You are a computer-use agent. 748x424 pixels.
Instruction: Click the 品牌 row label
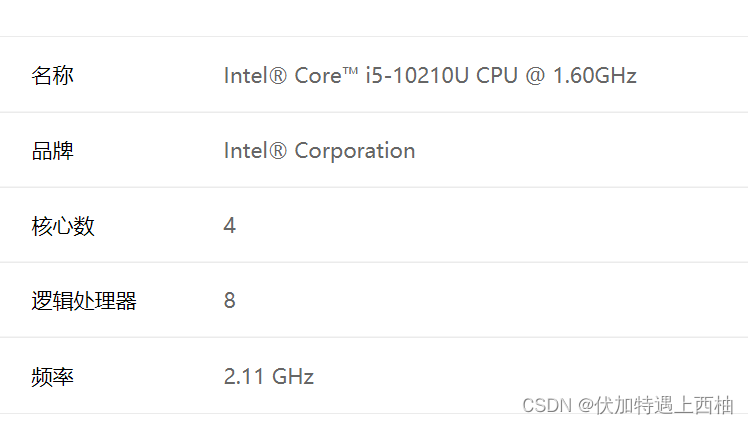pyautogui.click(x=52, y=151)
